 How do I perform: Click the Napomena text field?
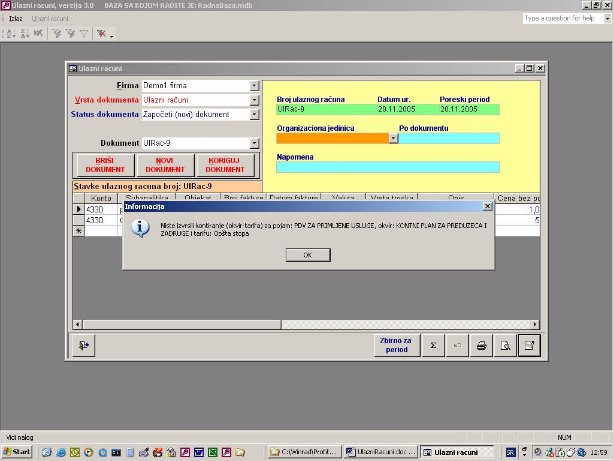(x=387, y=167)
